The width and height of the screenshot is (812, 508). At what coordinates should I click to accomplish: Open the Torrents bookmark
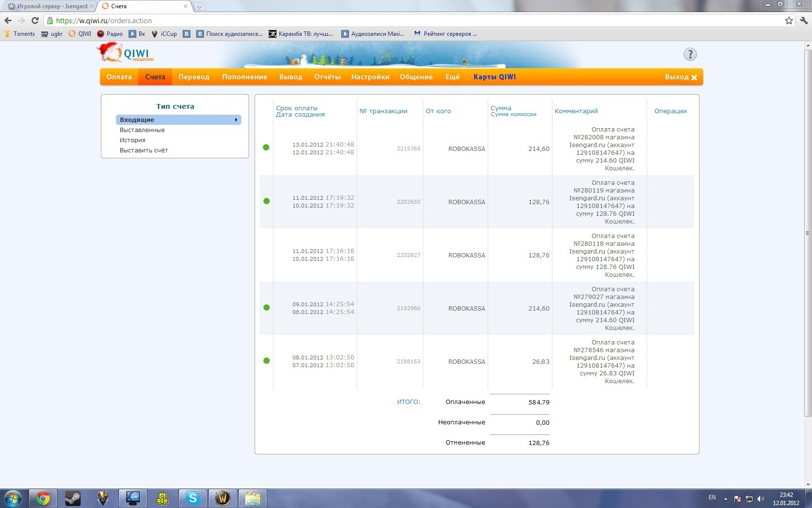tap(19, 34)
